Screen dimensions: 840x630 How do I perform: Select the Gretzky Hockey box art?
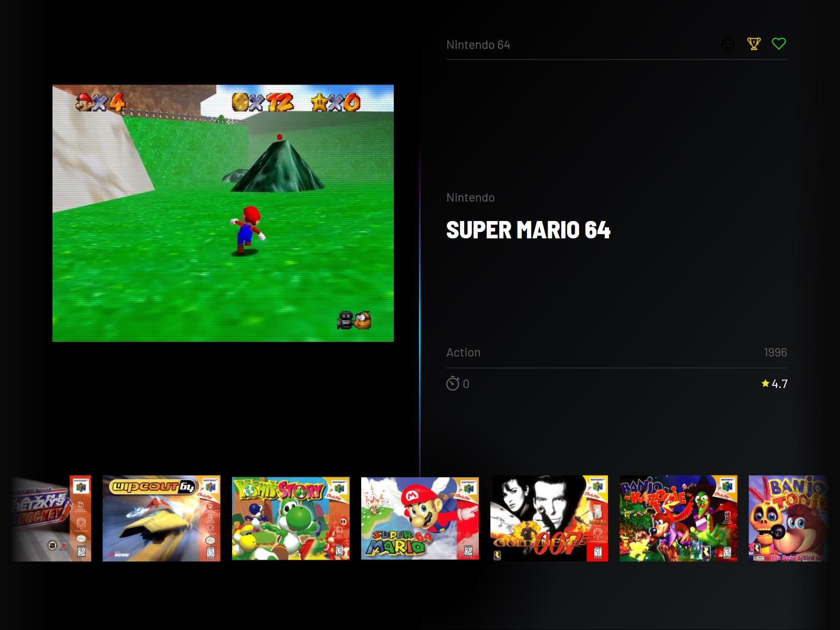pyautogui.click(x=51, y=518)
